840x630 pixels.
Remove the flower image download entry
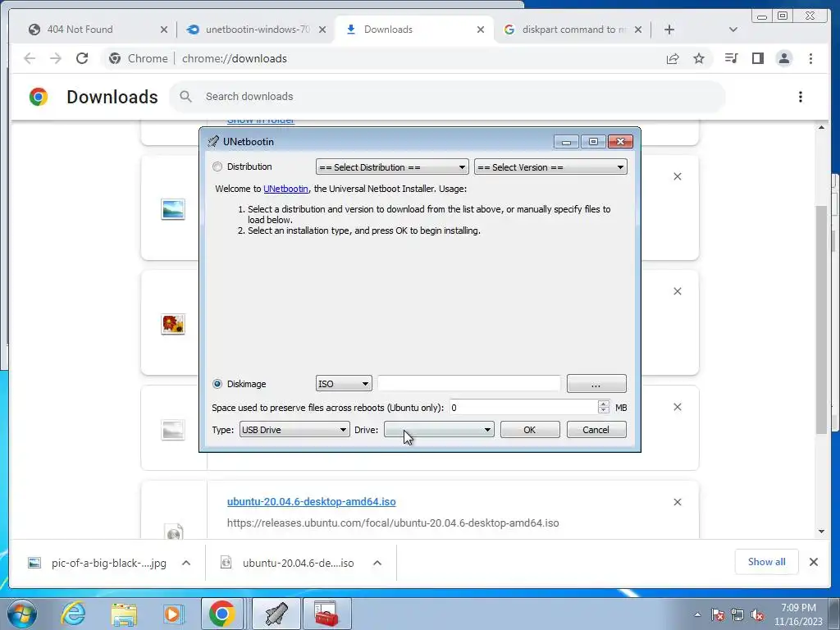coord(677,291)
